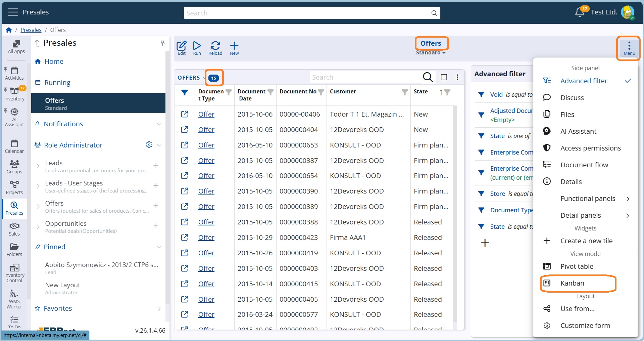Viewport: 644px width, 341px height.
Task: Add a new advanced filter condition
Action: 485,243
